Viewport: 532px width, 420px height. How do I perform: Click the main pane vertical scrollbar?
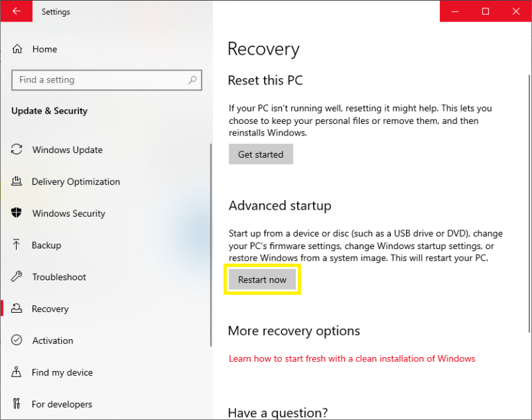click(x=529, y=203)
